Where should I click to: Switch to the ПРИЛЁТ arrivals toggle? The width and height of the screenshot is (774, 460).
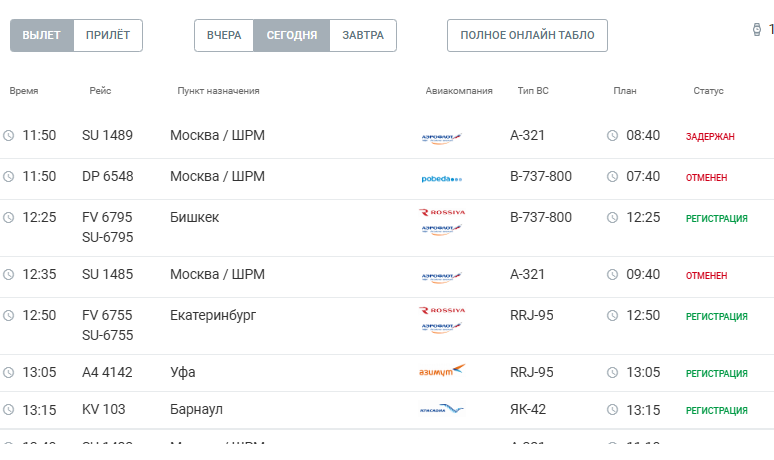108,35
